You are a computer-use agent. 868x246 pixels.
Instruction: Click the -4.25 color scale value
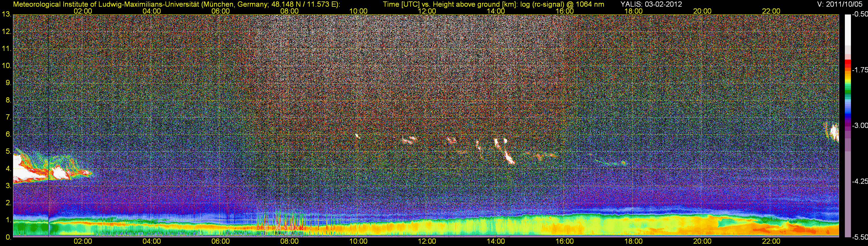(860, 181)
